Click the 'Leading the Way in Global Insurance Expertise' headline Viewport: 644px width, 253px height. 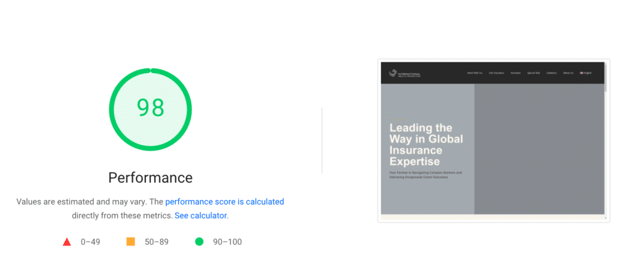(x=426, y=144)
